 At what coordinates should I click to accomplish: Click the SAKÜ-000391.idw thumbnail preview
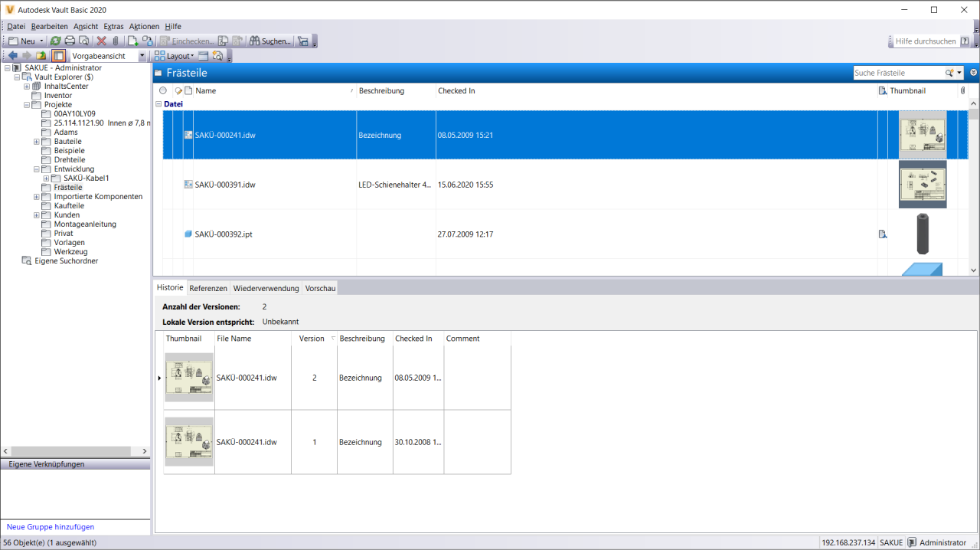tap(923, 184)
